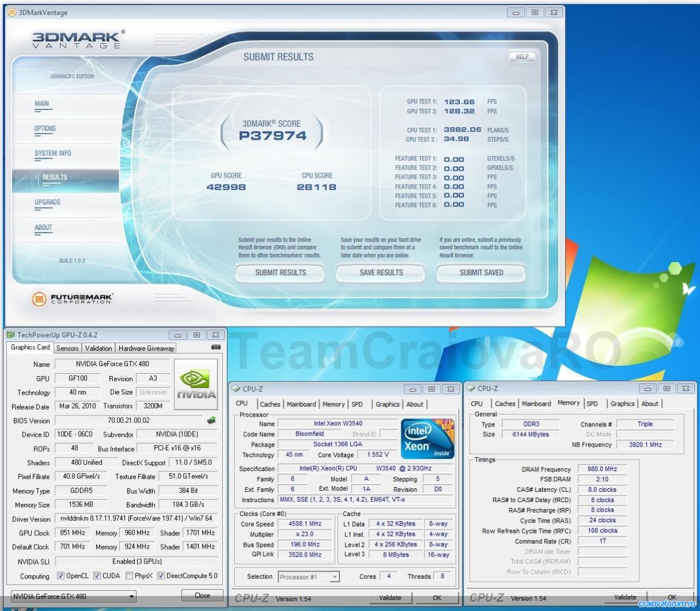Image resolution: width=700 pixels, height=611 pixels.
Task: Go to Options in 3DMark Vantage
Action: click(x=45, y=128)
